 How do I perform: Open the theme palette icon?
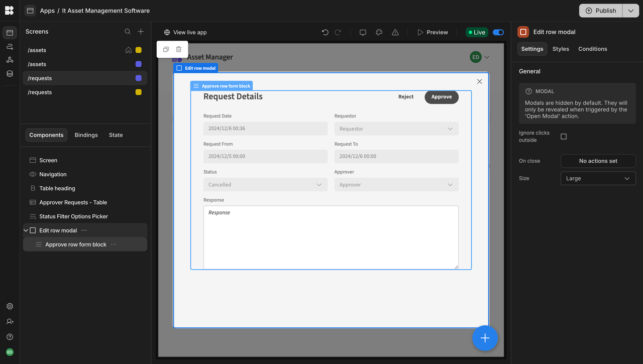[379, 32]
